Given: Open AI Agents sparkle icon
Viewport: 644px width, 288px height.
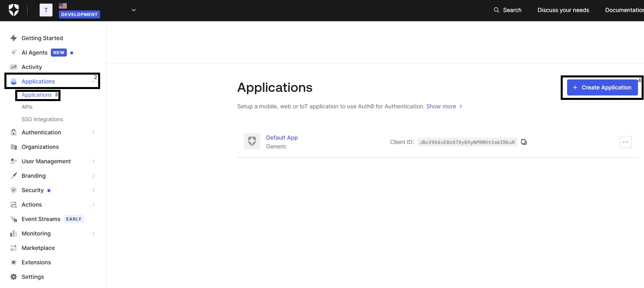Looking at the screenshot, I should 14,53.
